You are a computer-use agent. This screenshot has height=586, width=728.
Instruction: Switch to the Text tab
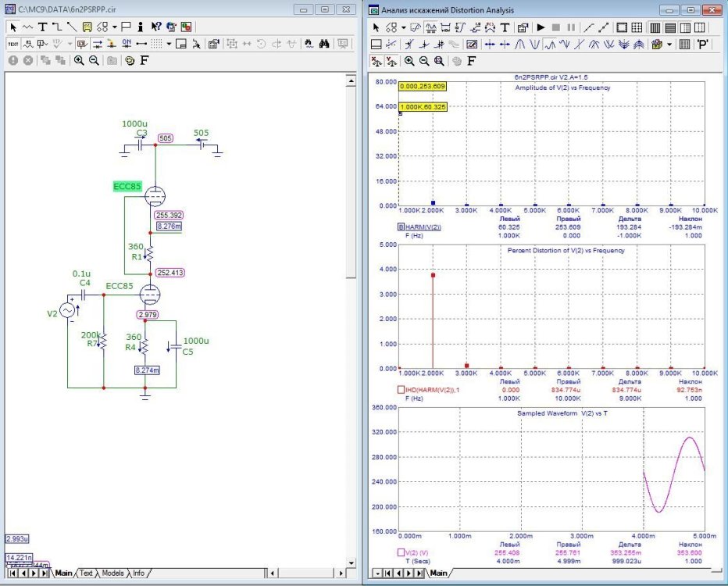coord(86,573)
